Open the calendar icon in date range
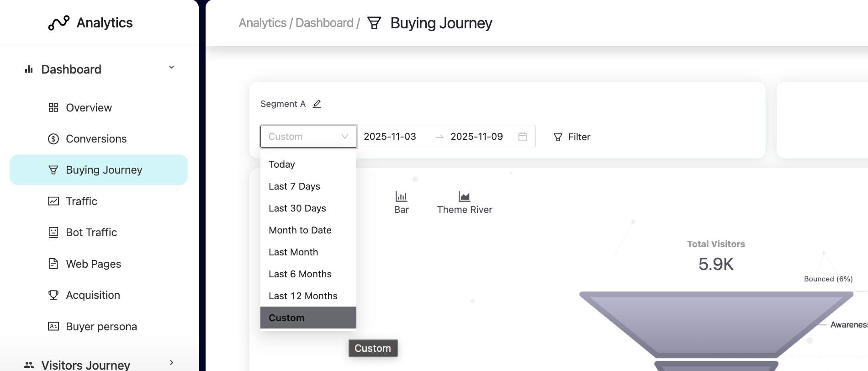This screenshot has height=371, width=868. tap(523, 137)
